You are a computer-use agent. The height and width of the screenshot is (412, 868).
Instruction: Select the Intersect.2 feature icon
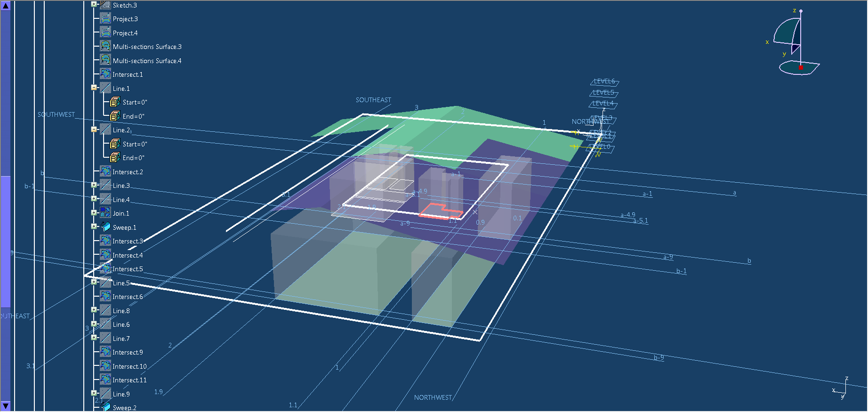pyautogui.click(x=105, y=172)
